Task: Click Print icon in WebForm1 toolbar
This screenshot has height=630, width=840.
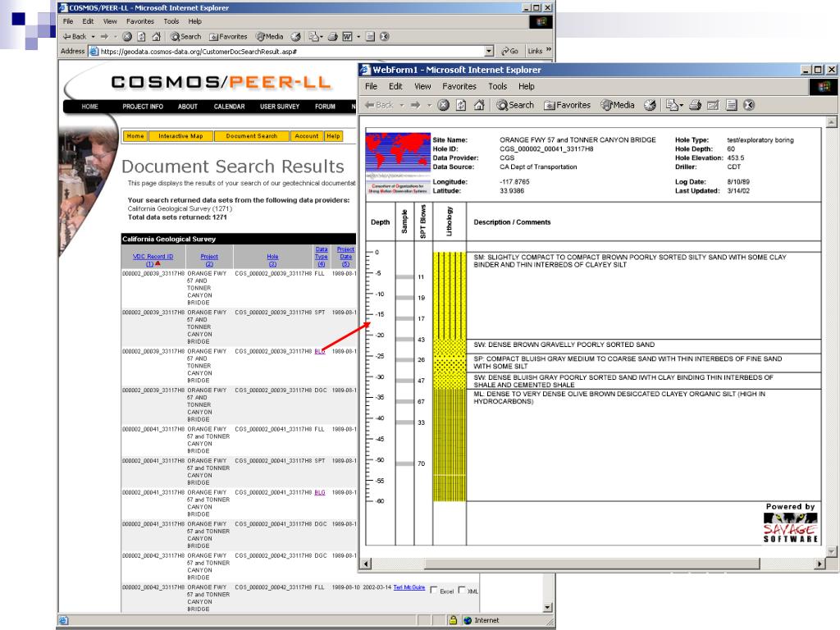Action: pyautogui.click(x=695, y=105)
